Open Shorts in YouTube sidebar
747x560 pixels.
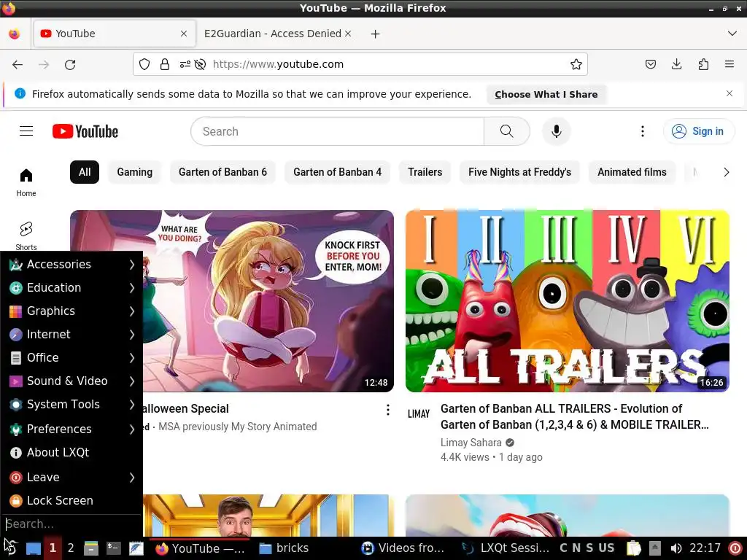click(26, 236)
